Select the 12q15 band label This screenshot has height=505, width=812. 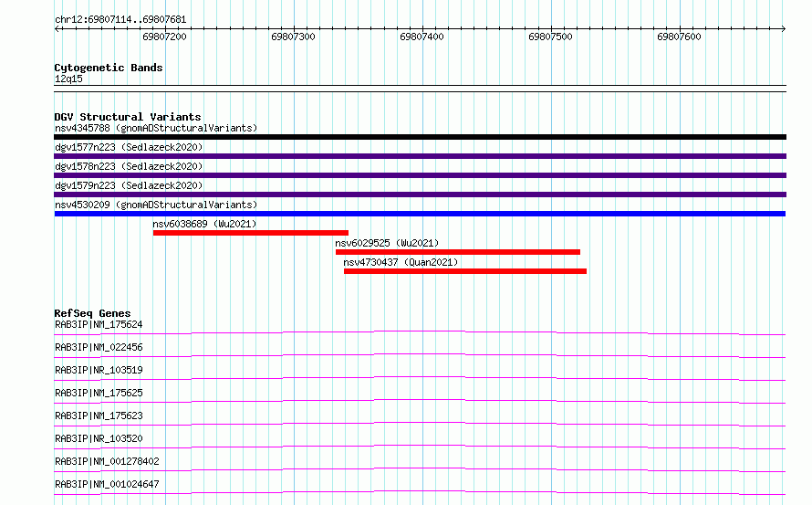coord(68,79)
